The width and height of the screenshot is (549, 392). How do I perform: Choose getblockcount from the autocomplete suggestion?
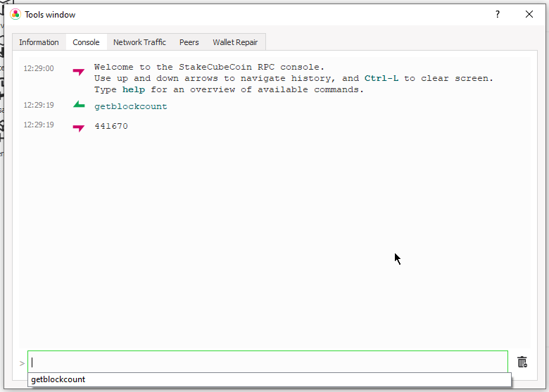(270, 379)
